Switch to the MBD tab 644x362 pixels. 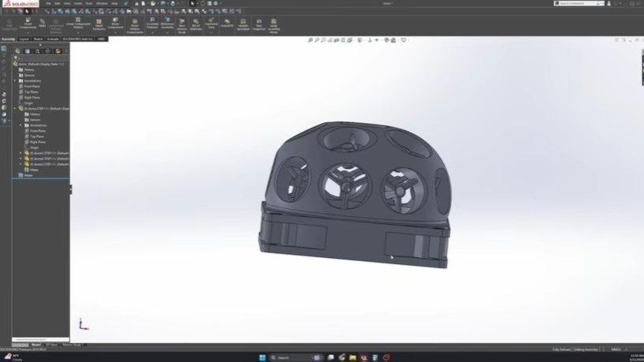point(102,39)
